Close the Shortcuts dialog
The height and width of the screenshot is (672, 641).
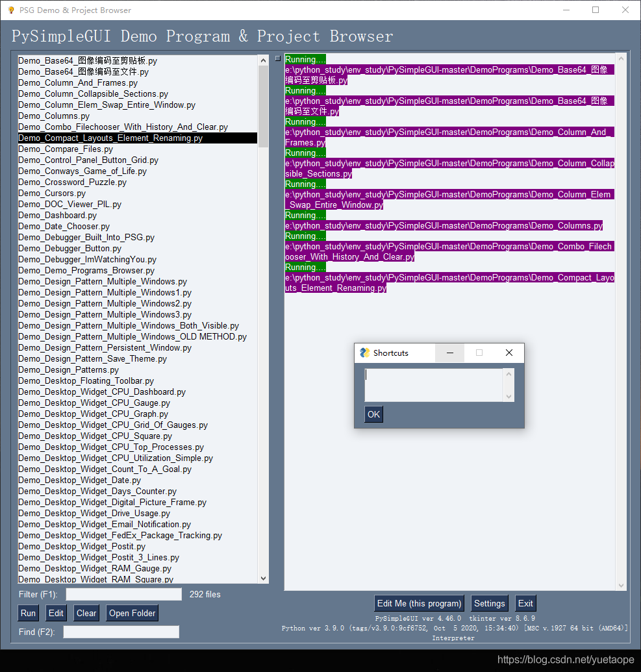coord(509,353)
